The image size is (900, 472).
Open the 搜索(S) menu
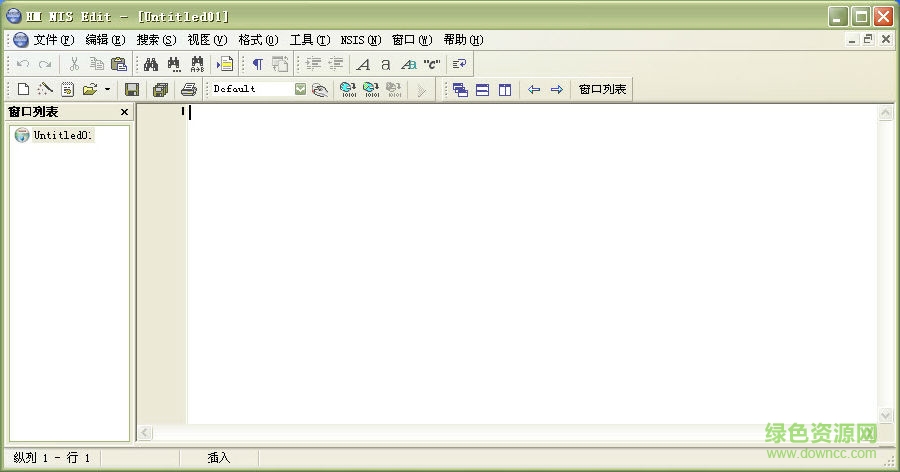click(156, 40)
